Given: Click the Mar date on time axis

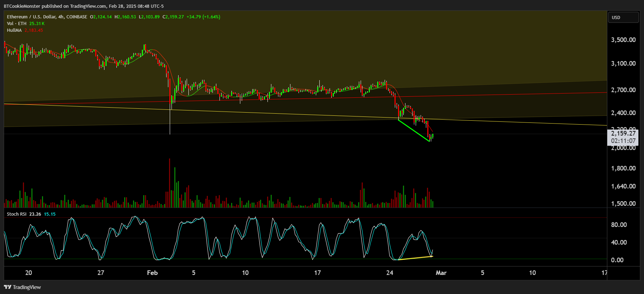Looking at the screenshot, I should [441, 273].
